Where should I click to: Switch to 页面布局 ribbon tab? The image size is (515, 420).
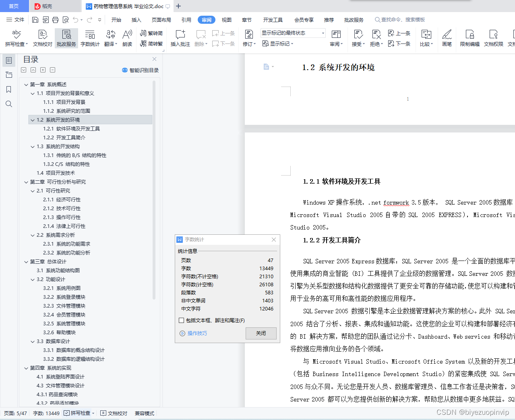coord(161,20)
